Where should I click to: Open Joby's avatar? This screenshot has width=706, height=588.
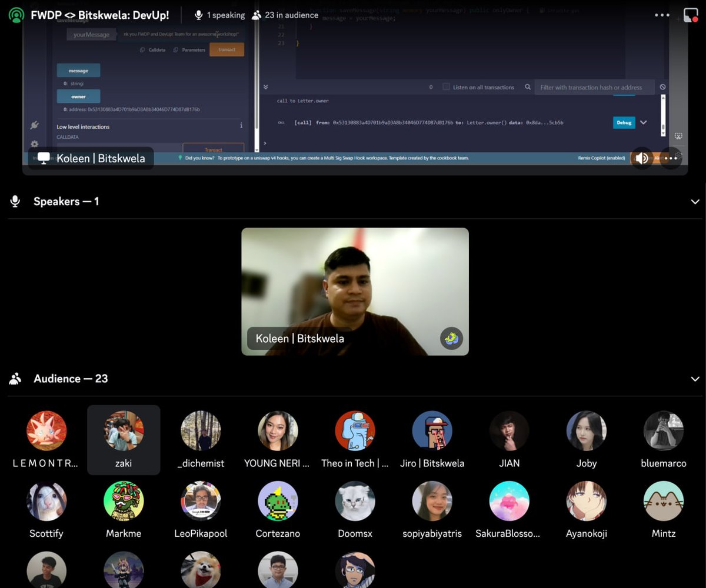(587, 430)
